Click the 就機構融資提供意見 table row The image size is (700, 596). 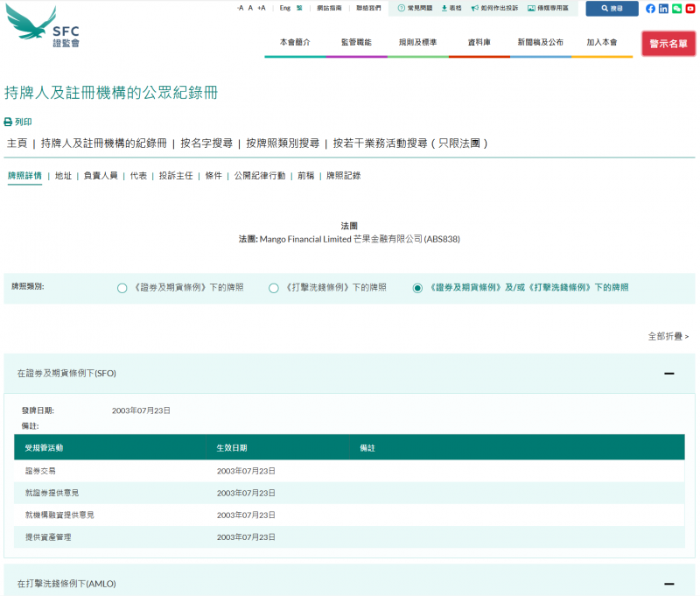point(349,515)
